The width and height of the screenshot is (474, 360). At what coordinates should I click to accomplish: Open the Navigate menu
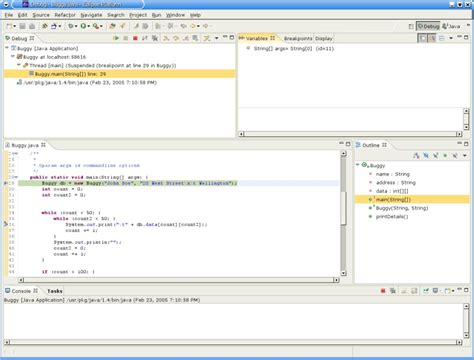[x=91, y=15]
